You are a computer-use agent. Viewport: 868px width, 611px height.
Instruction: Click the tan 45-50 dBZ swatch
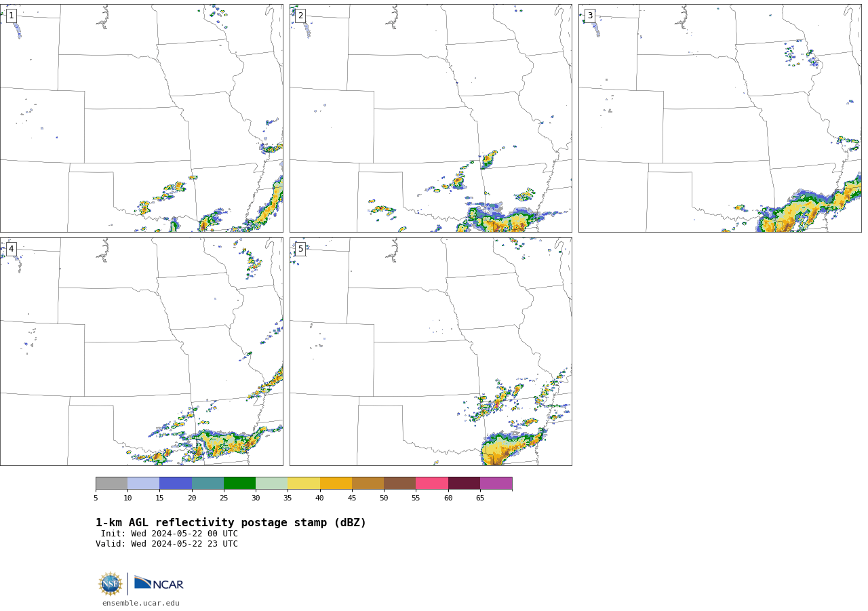(368, 484)
